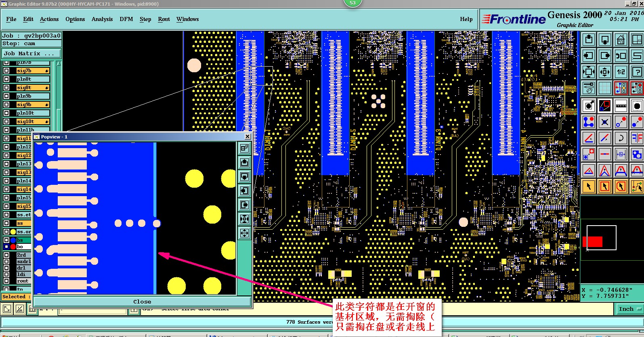
Task: Open the Inch units dropdown
Action: 629,309
